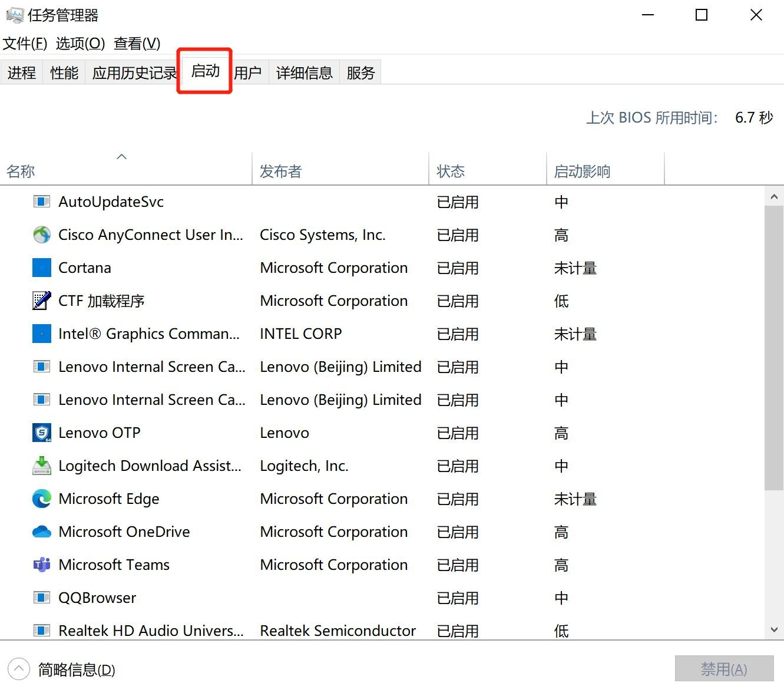The height and width of the screenshot is (696, 784).
Task: Select the Cisco AnyConnect User In... entry
Action: [151, 235]
